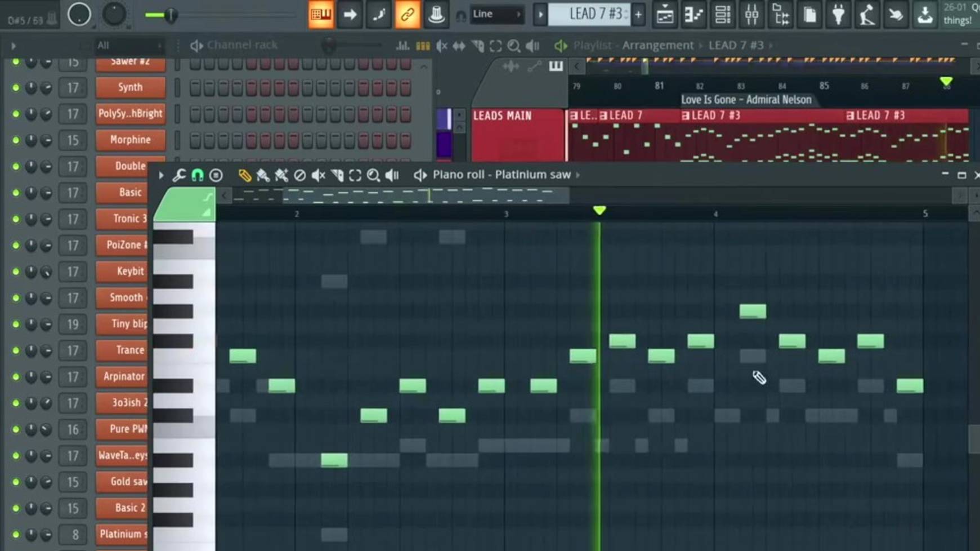
Task: Toggle typing keyboard to piano icon
Action: tap(321, 14)
